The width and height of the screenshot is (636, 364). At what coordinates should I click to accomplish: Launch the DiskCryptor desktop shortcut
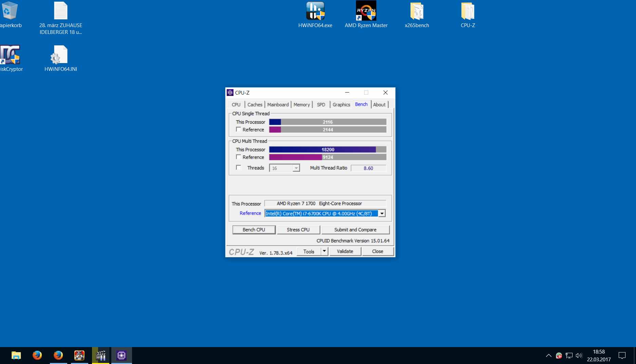pos(10,59)
